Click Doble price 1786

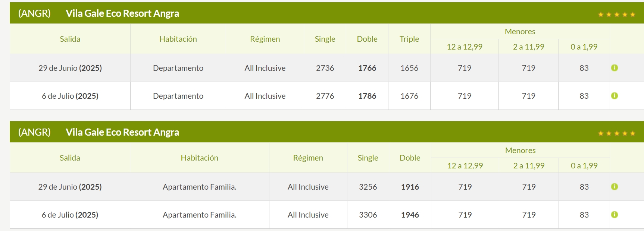point(367,96)
